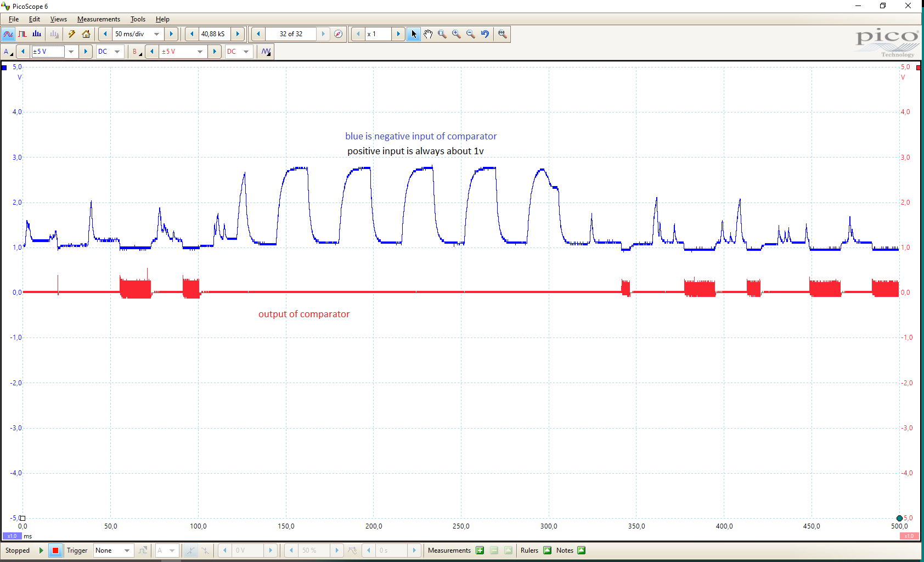This screenshot has height=562, width=924.
Task: Click the green time ruler handle at bottom-right
Action: pyautogui.click(x=899, y=518)
